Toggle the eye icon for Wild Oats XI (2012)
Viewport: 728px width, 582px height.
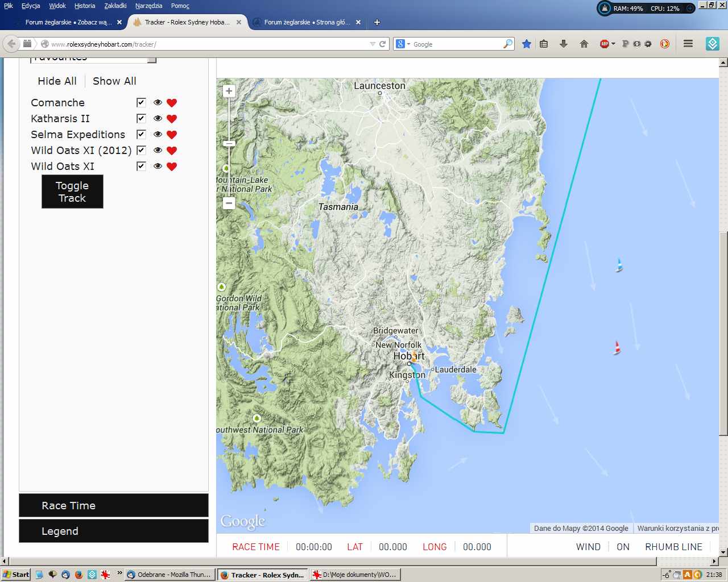tap(158, 151)
